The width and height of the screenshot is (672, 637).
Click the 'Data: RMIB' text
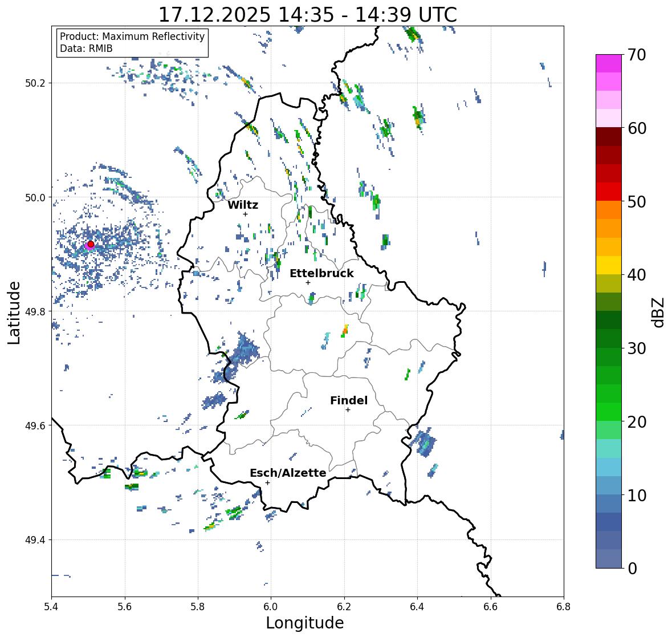tap(86, 48)
